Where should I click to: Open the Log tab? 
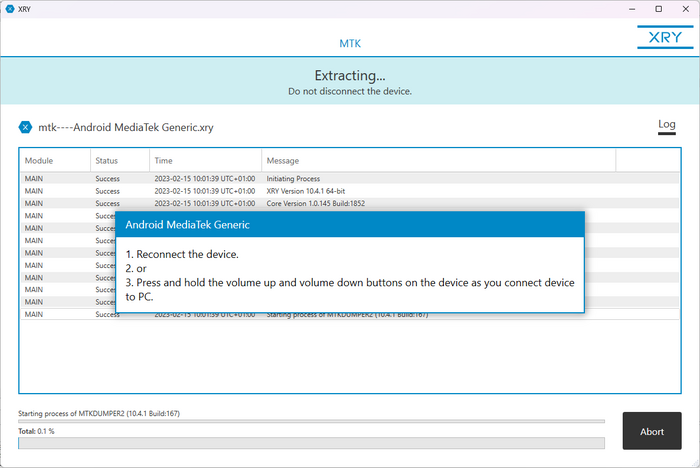pos(667,125)
